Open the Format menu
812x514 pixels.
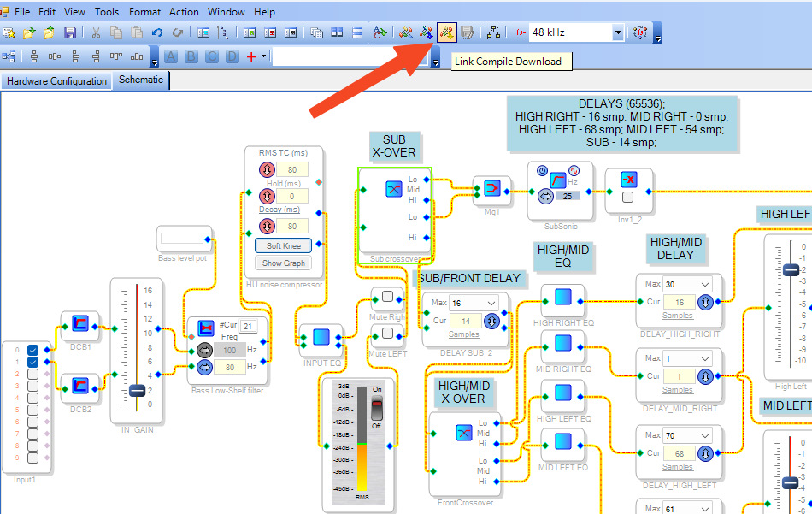point(144,11)
